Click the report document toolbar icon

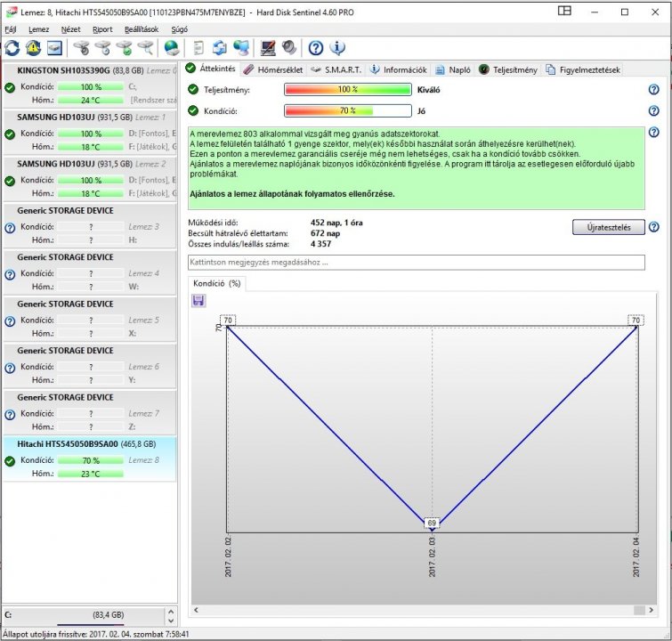tap(198, 48)
